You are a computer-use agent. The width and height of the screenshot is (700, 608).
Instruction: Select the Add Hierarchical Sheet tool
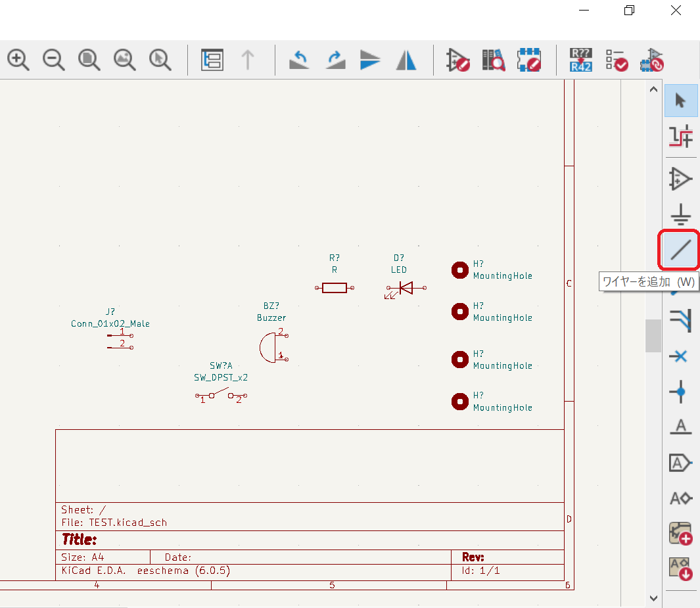click(681, 534)
